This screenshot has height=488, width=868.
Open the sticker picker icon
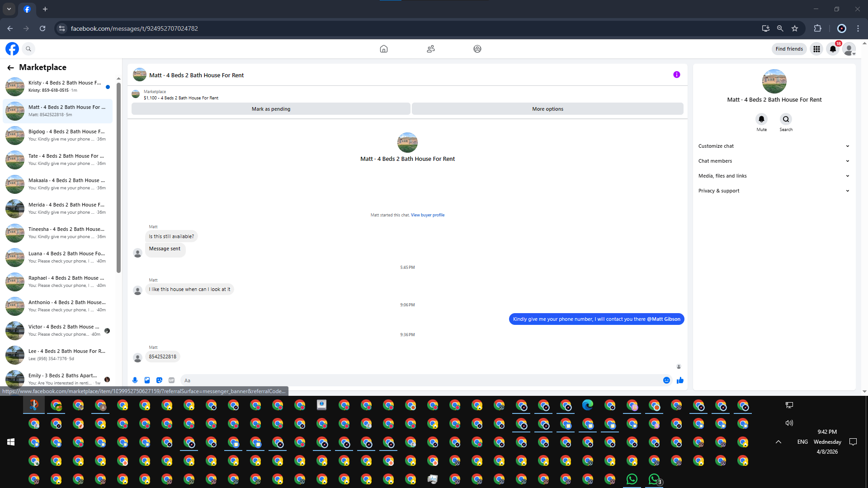tap(159, 380)
